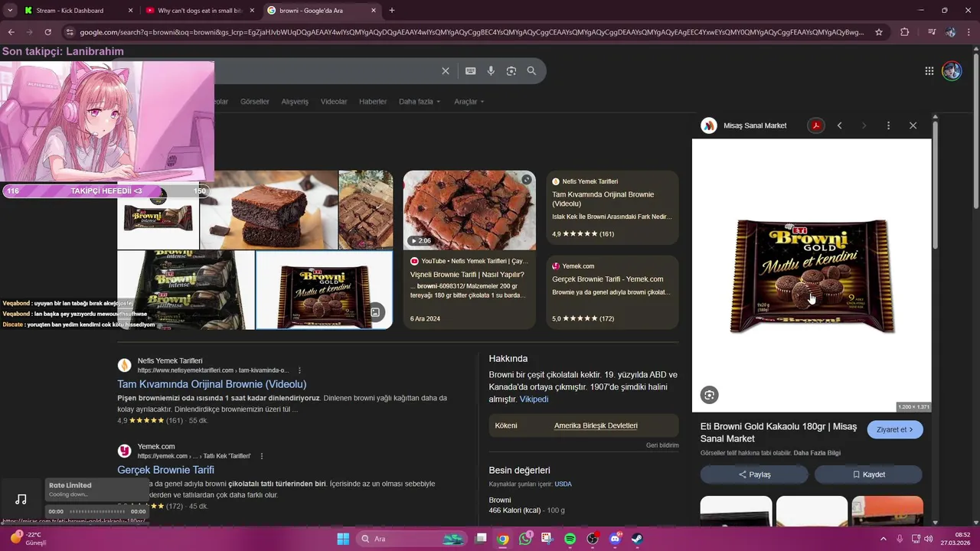Screen dimensions: 980x551
Task: Search inside image with lens icon on preview
Action: [x=710, y=395]
